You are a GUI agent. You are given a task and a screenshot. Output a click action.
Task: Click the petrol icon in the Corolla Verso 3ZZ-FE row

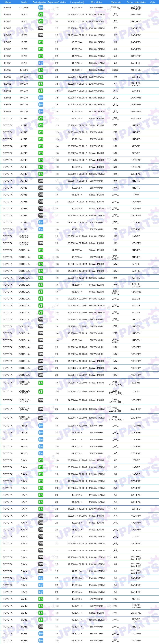click(x=41, y=383)
